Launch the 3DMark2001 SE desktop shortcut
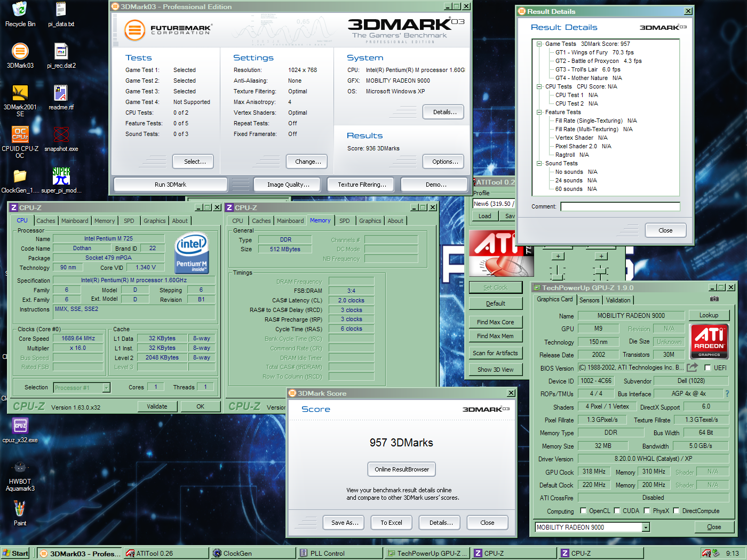 click(x=20, y=93)
